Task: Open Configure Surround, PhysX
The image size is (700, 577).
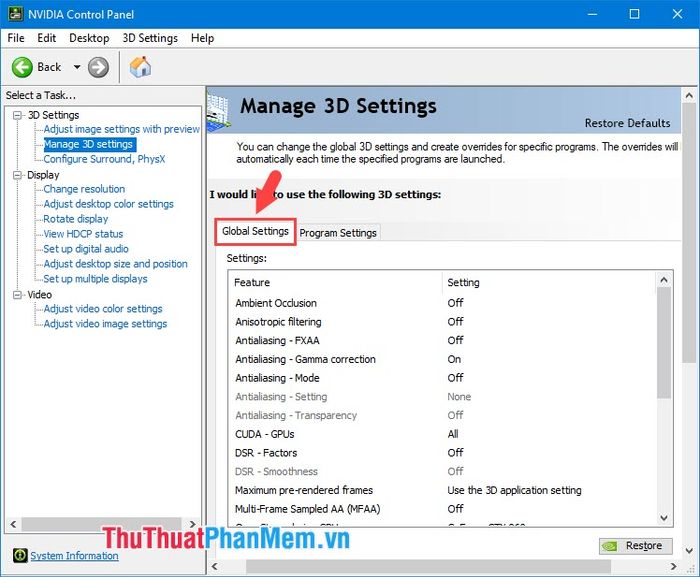Action: tap(104, 159)
